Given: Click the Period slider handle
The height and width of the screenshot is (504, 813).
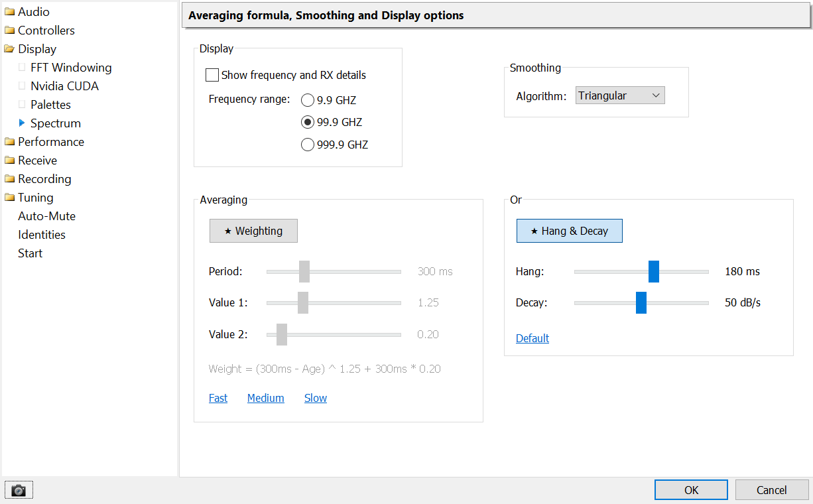Looking at the screenshot, I should pyautogui.click(x=304, y=271).
